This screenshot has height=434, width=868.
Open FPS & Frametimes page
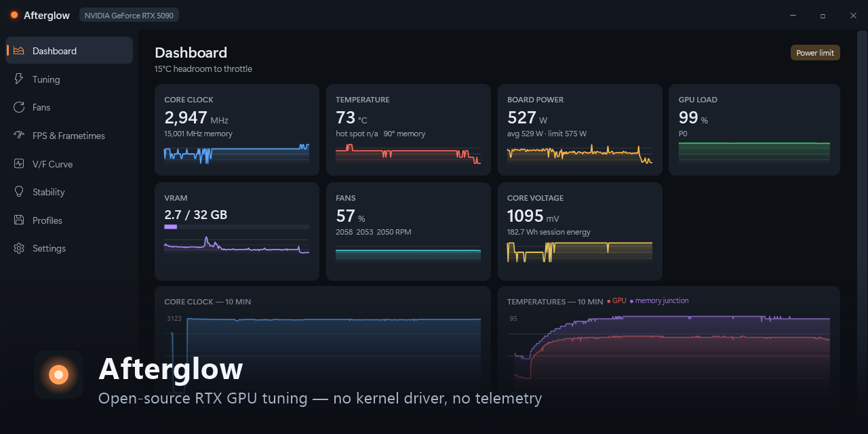[69, 136]
